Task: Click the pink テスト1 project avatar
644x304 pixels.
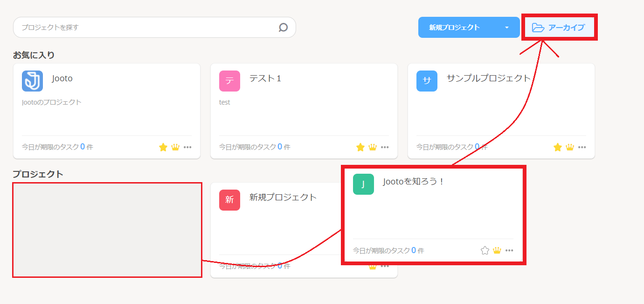Action: 229,81
